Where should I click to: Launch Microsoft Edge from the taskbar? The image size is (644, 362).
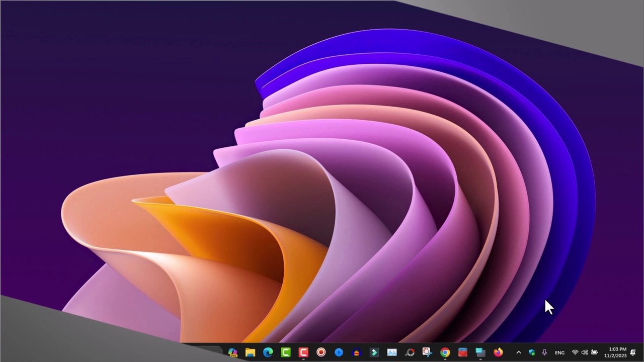tap(268, 352)
